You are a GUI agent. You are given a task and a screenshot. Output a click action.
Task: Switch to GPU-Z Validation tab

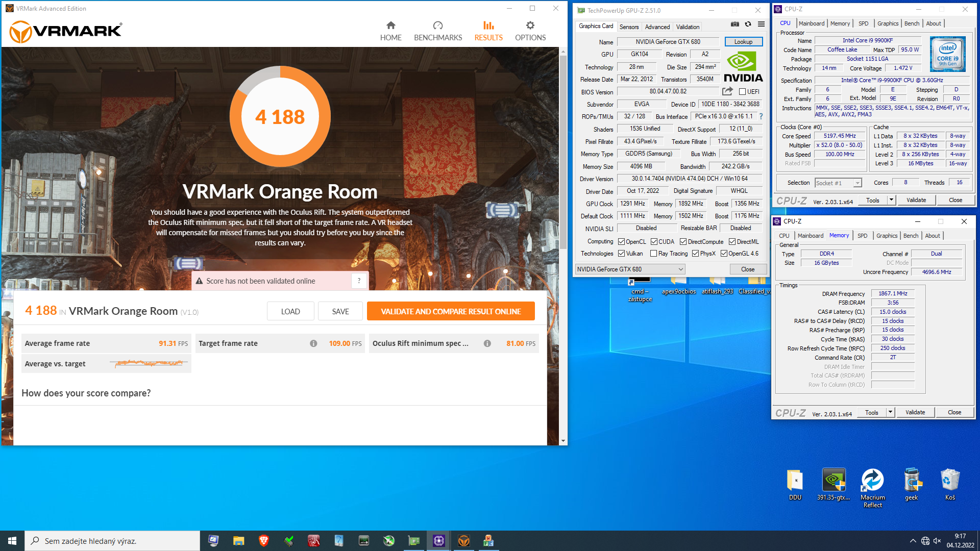688,27
